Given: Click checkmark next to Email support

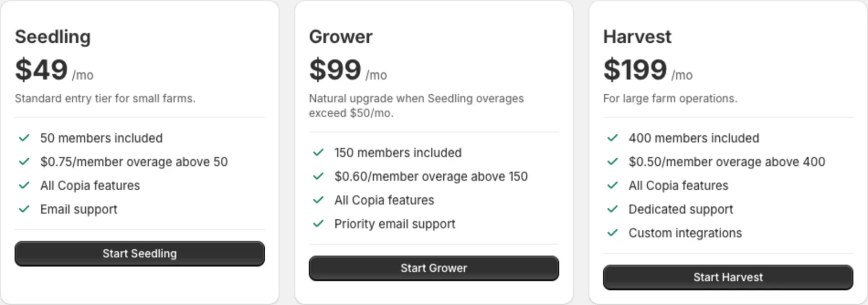Looking at the screenshot, I should click(x=24, y=209).
